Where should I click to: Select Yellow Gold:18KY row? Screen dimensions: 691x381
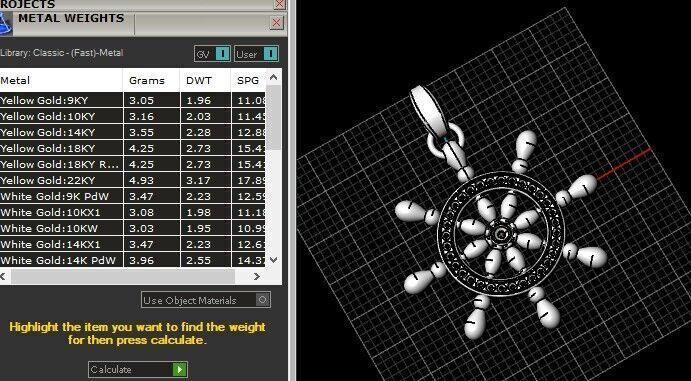pyautogui.click(x=133, y=148)
